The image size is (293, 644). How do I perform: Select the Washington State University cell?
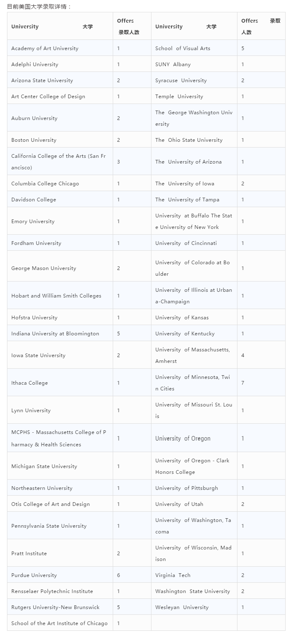tap(194, 591)
